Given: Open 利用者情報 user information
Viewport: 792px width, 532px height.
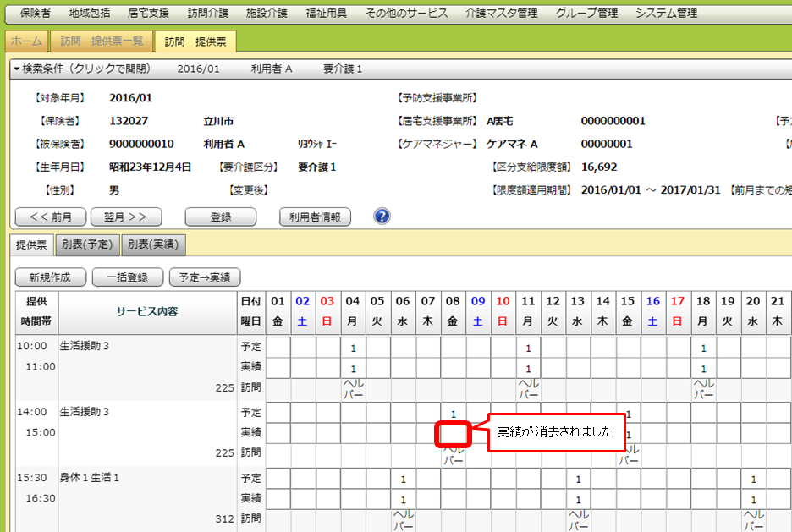Looking at the screenshot, I should (x=315, y=217).
